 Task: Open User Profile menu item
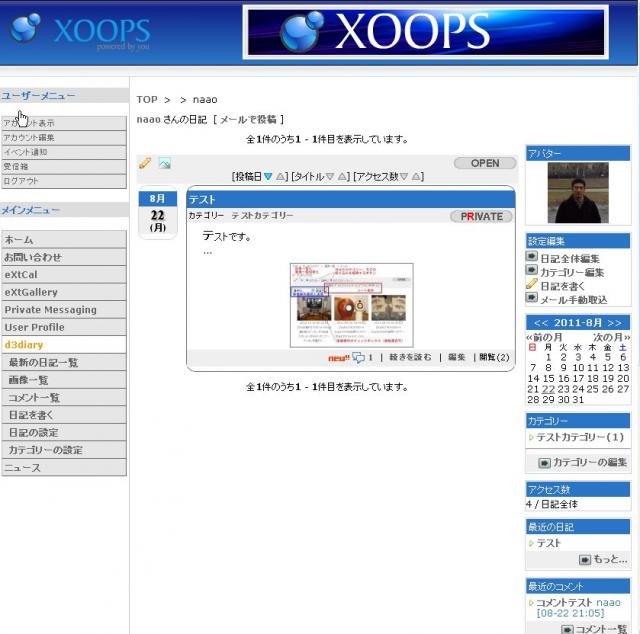[x=64, y=327]
